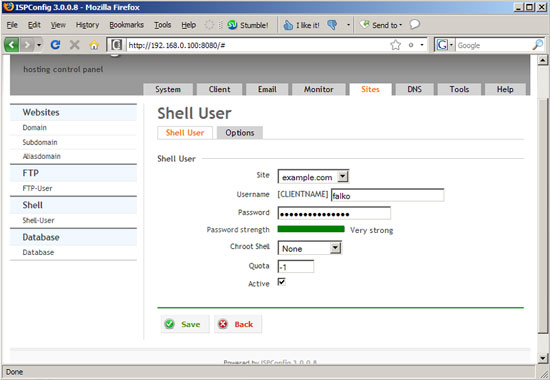The width and height of the screenshot is (550, 380).
Task: Switch to the DNS tab
Action: click(x=415, y=89)
